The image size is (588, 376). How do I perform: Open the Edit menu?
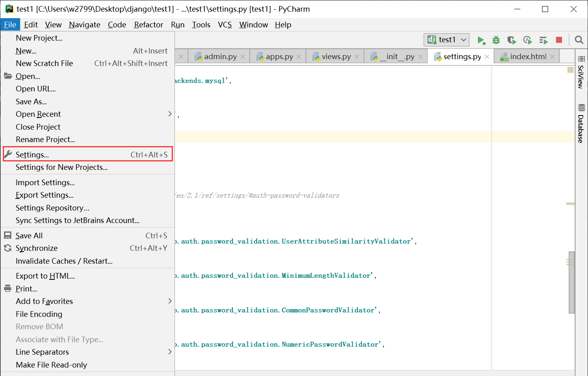tap(31, 25)
